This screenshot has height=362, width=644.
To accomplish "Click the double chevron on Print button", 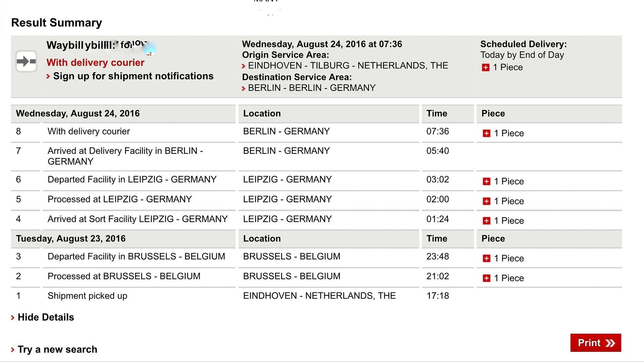I will click(x=610, y=343).
